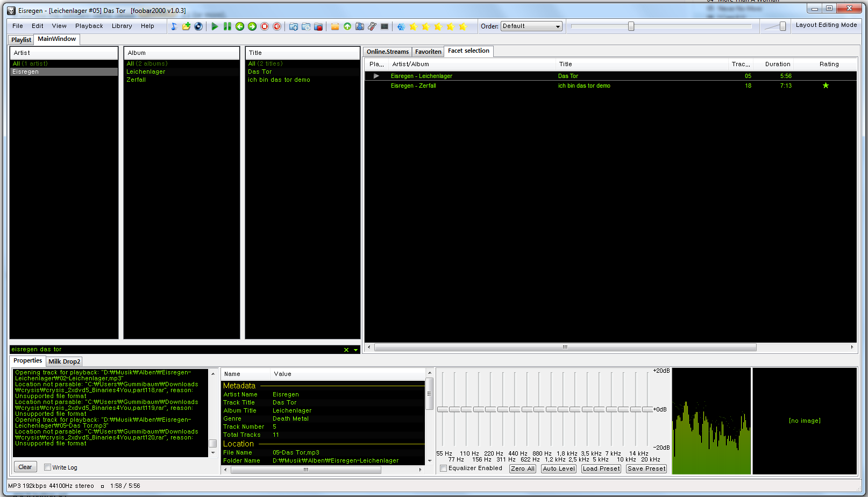Click the 'Death Metal' genre value
This screenshot has width=868, height=497.
(x=290, y=418)
